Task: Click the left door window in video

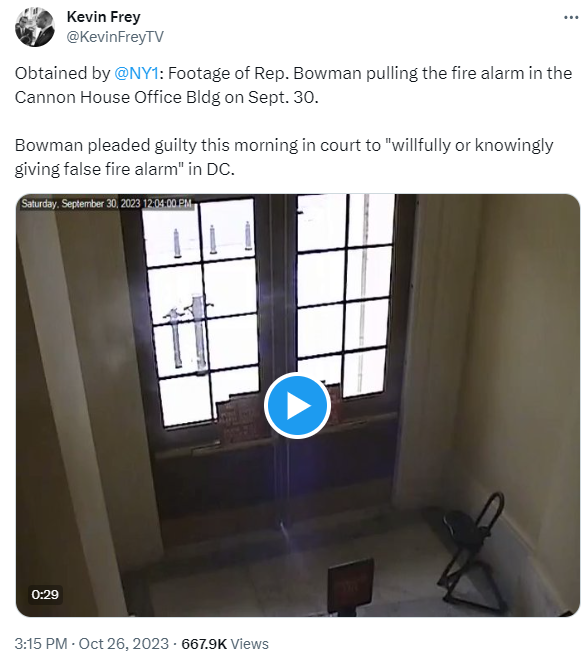Action: 200,311
